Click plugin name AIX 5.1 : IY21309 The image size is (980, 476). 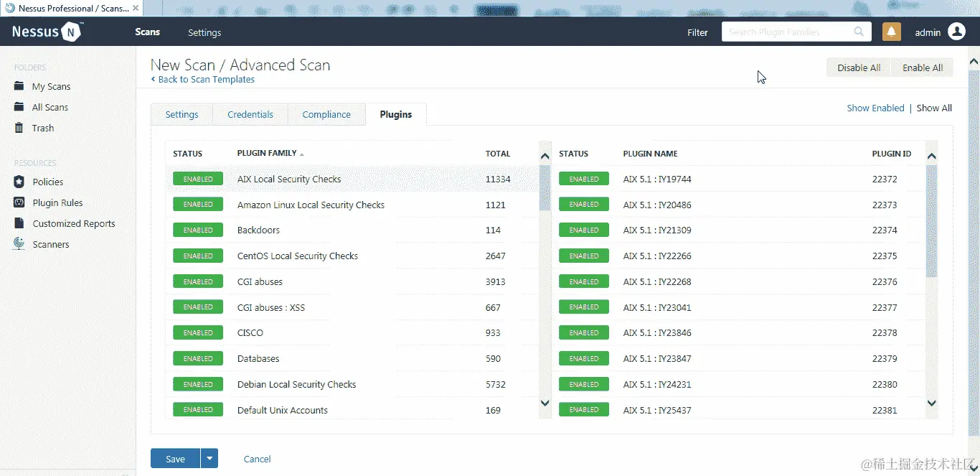pyautogui.click(x=657, y=230)
